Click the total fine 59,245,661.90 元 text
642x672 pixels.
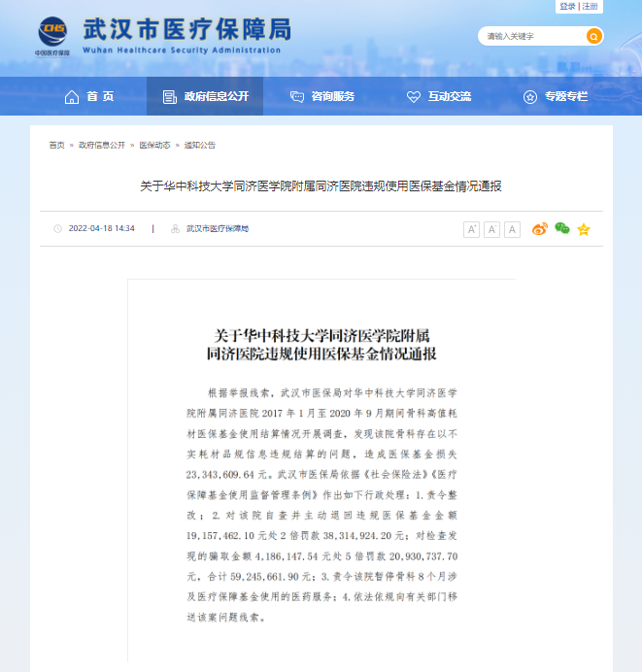point(271,577)
